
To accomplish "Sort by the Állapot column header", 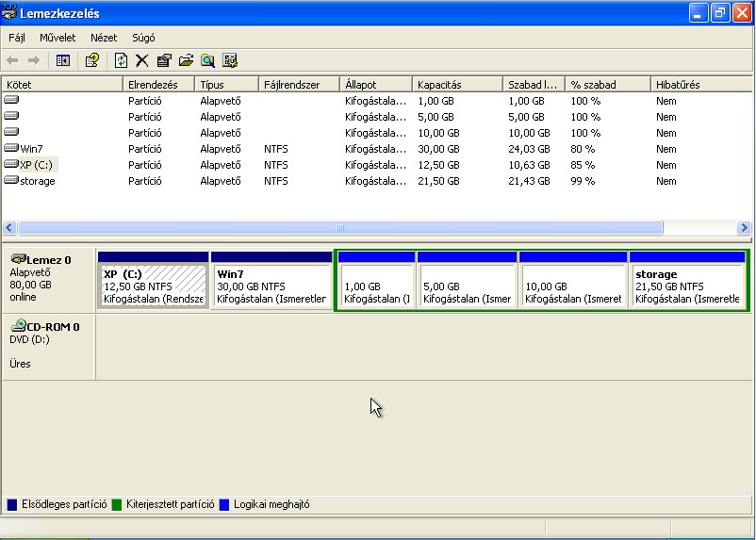I will (x=376, y=85).
